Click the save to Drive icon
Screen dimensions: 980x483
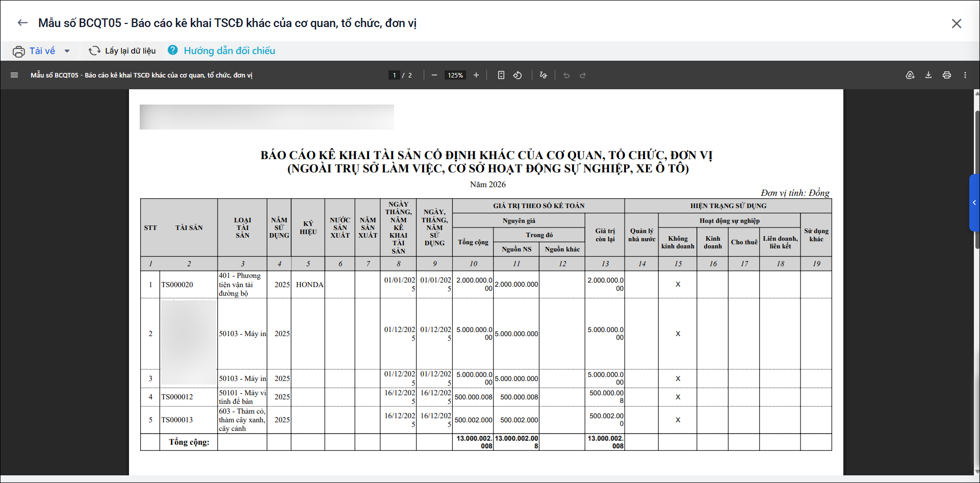(x=910, y=75)
